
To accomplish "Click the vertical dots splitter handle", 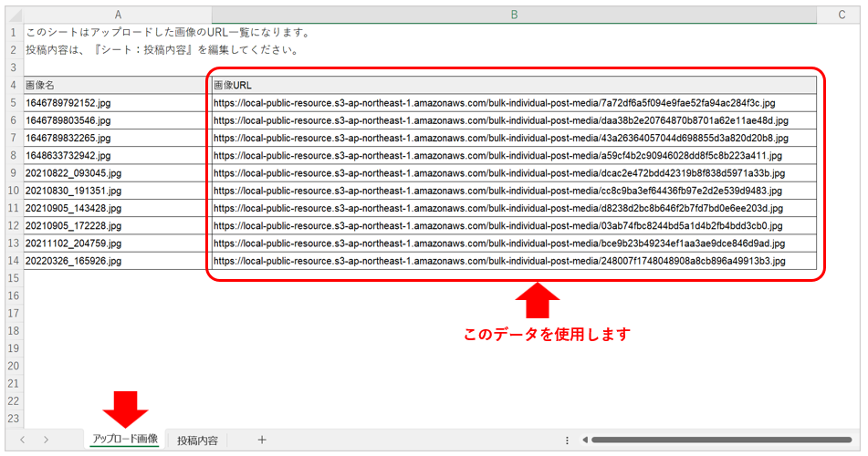I will click(567, 440).
